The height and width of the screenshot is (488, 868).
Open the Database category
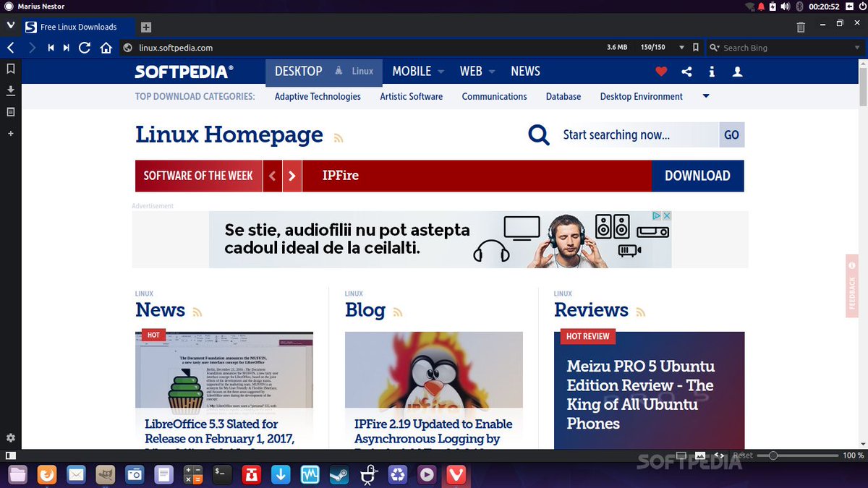coord(563,96)
